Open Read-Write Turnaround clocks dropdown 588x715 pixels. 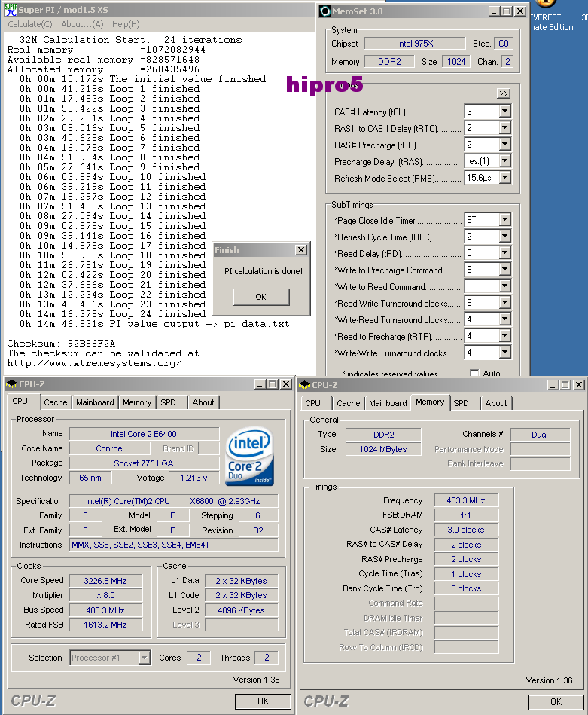pyautogui.click(x=504, y=303)
